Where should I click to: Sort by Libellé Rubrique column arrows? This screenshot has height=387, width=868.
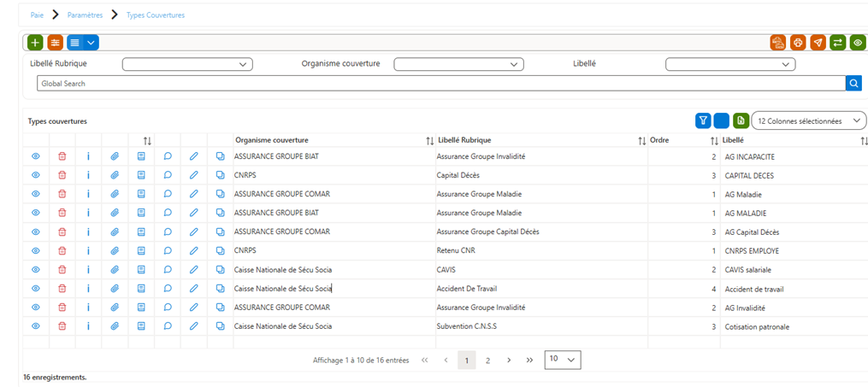click(x=642, y=141)
